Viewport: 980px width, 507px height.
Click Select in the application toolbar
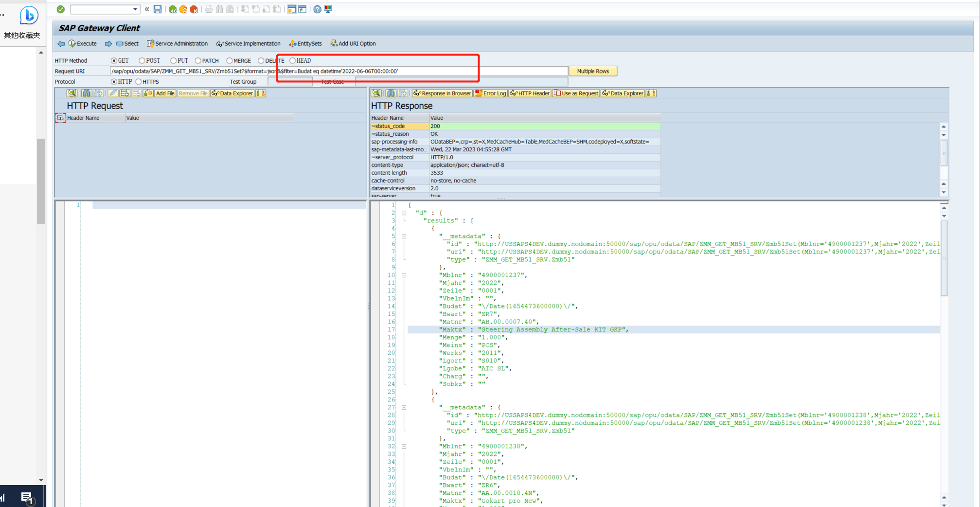point(127,44)
